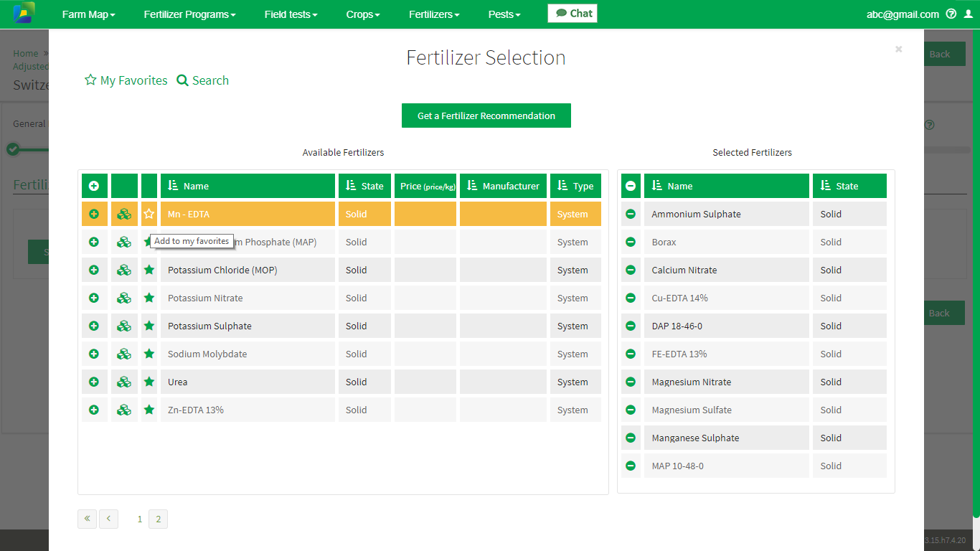This screenshot has width=980, height=551.
Task: Open the user profile icon
Action: click(x=969, y=14)
